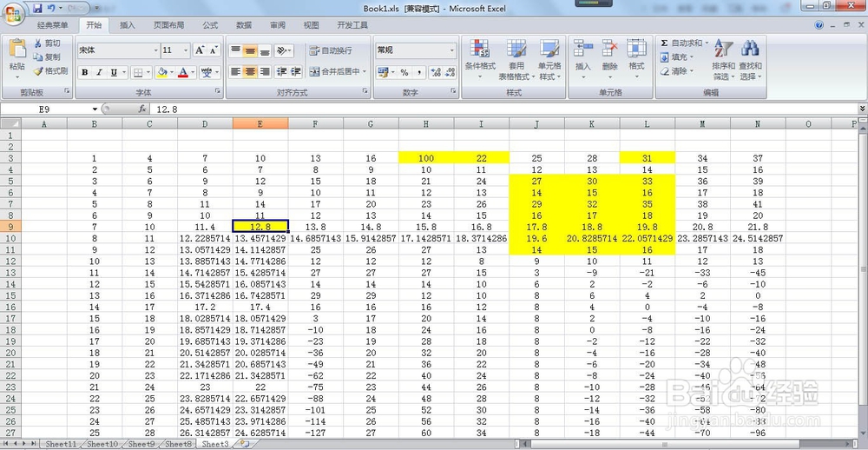Open Find and Select (查找和选择) binoculars
This screenshot has width=868, height=450.
click(750, 60)
